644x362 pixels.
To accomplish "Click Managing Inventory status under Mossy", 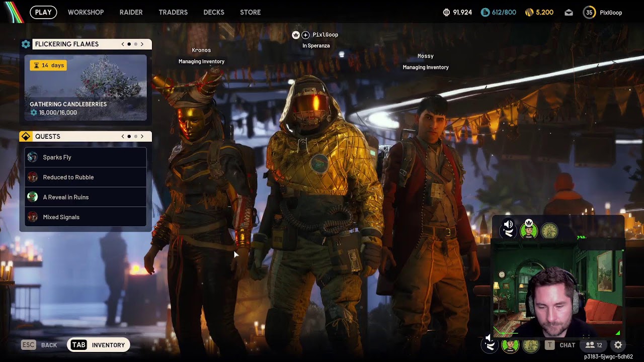I will pyautogui.click(x=426, y=67).
